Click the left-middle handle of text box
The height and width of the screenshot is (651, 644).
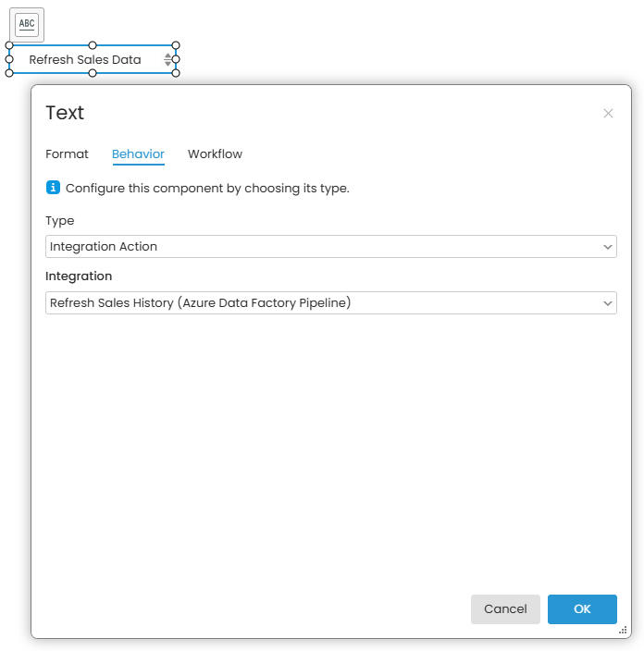[x=9, y=59]
